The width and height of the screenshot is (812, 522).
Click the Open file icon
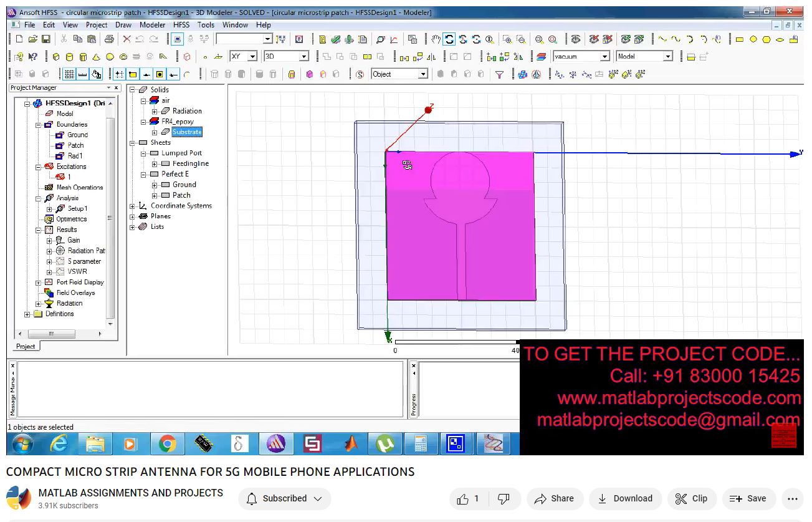(32, 39)
